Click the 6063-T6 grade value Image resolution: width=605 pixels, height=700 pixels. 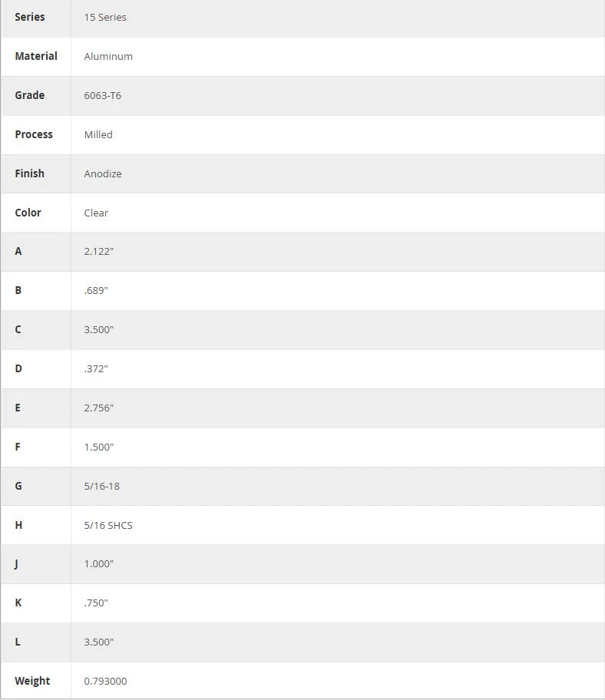tap(103, 95)
